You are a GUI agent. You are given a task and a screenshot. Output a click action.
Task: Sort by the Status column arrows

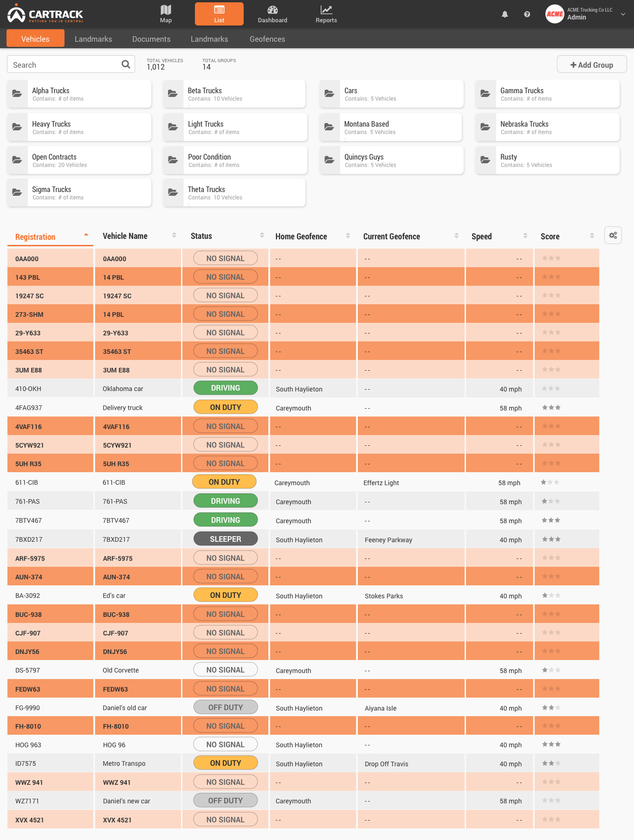tap(262, 235)
